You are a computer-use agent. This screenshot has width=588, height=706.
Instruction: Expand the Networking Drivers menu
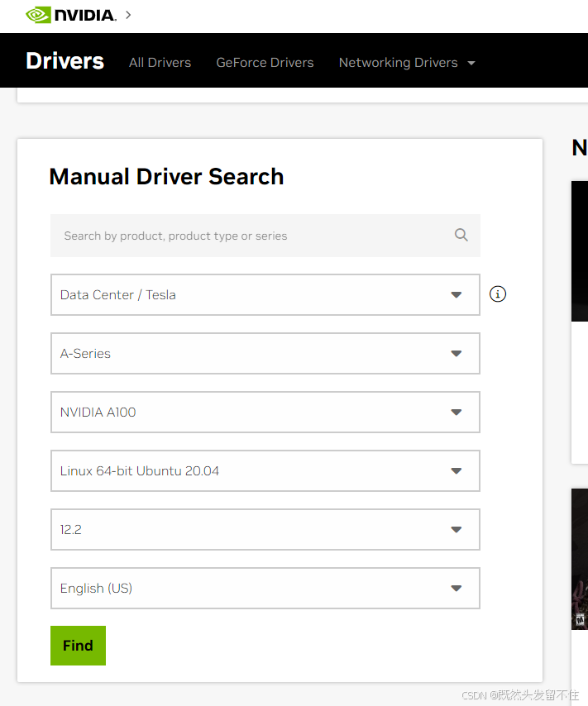(407, 63)
